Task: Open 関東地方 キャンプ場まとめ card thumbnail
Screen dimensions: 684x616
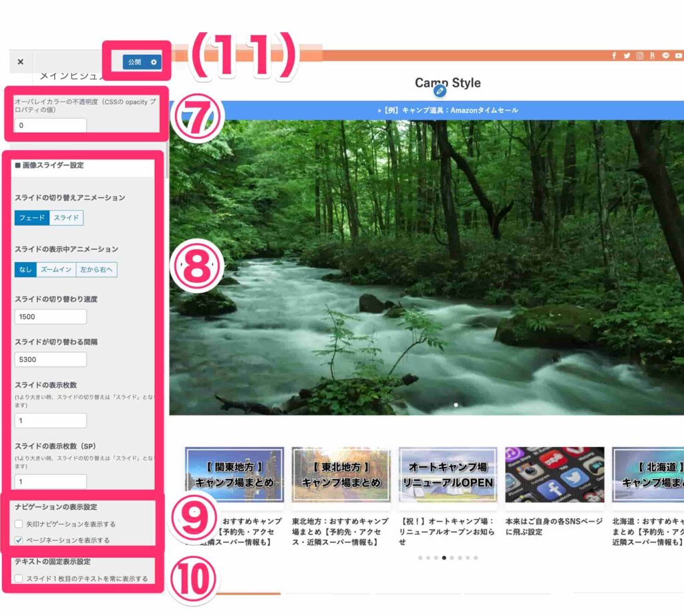Action: [x=234, y=474]
